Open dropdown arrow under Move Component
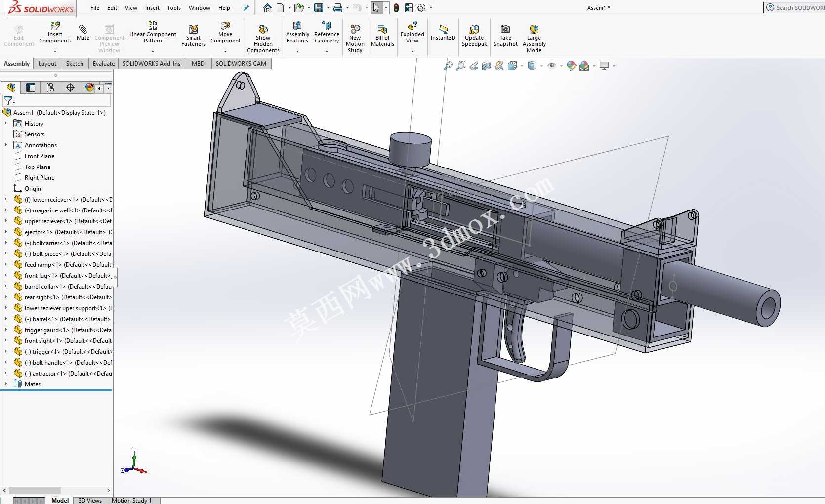This screenshot has height=504, width=825. pyautogui.click(x=225, y=51)
